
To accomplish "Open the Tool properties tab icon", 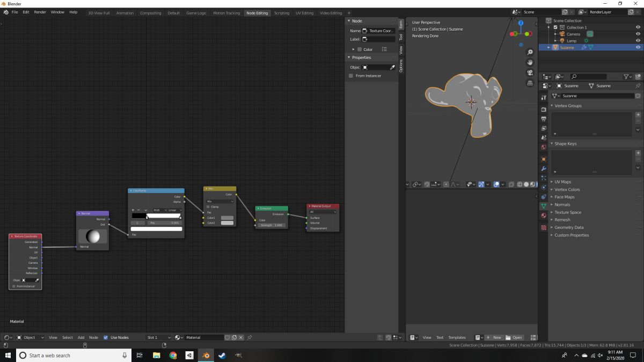I will click(544, 98).
